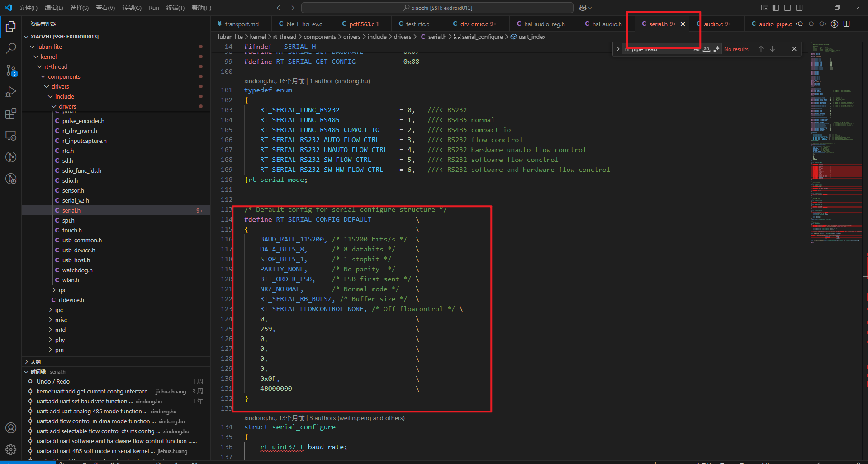The image size is (868, 464).
Task: Click the uart_index breadcrumb
Action: pos(532,37)
